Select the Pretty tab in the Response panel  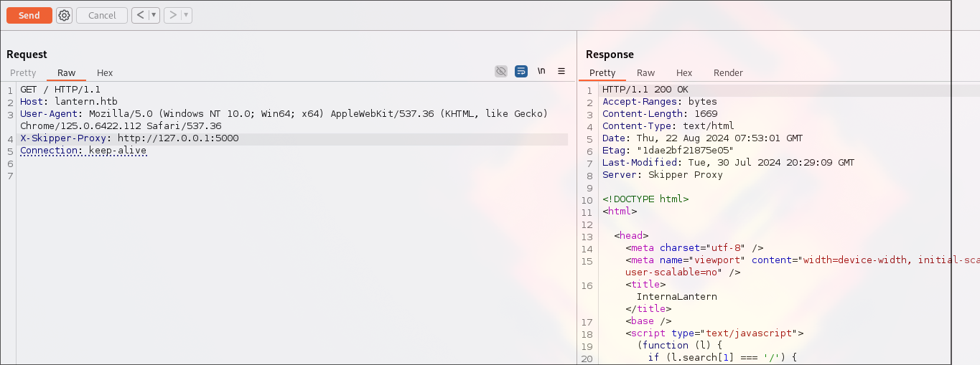coord(602,72)
